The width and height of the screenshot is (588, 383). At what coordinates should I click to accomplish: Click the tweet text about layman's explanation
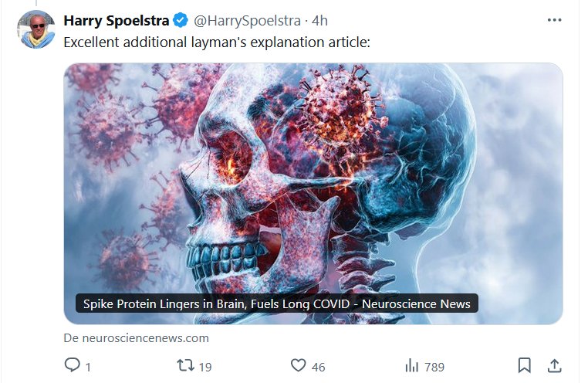217,42
